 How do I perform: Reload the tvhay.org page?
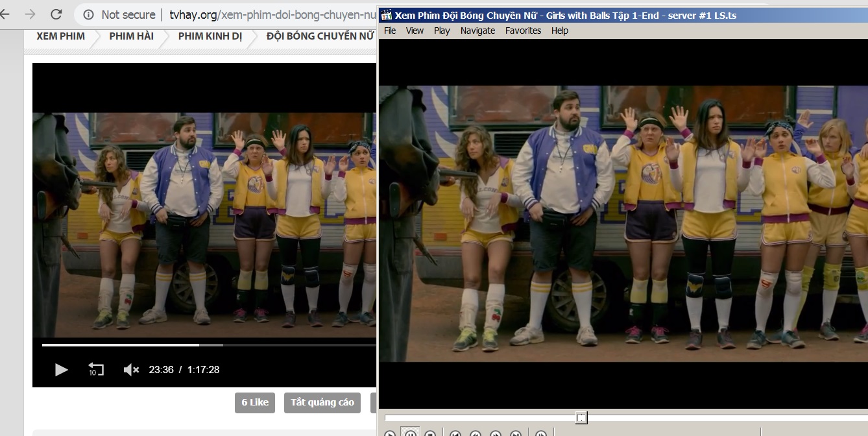[x=56, y=14]
